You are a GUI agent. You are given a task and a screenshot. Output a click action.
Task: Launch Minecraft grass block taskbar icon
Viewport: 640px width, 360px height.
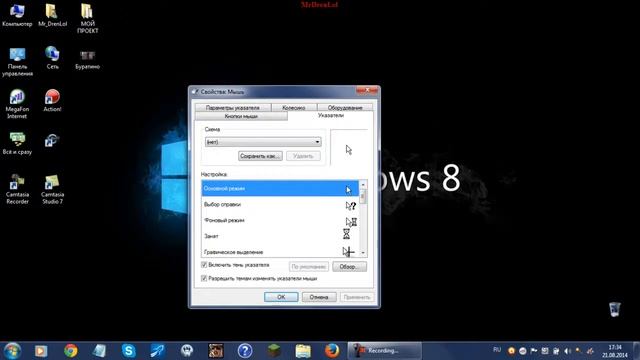(x=274, y=351)
